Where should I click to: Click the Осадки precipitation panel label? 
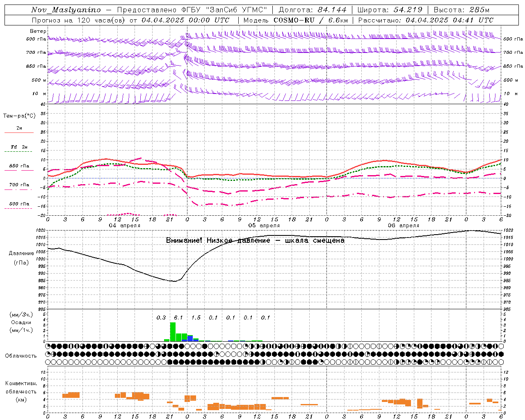pyautogui.click(x=21, y=322)
